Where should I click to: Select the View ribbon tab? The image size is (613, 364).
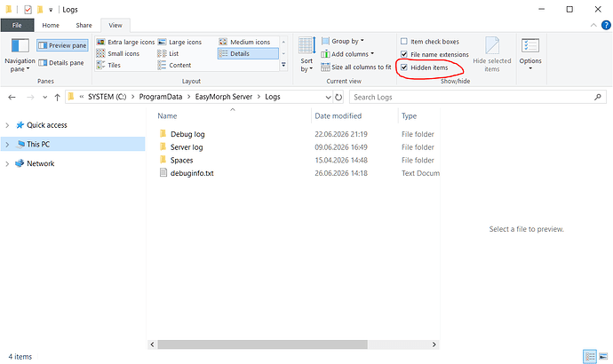pyautogui.click(x=115, y=25)
